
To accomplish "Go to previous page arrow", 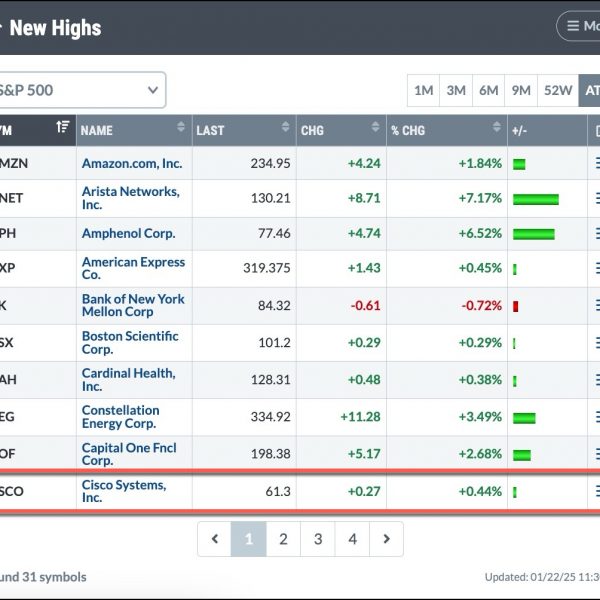I will 215,539.
